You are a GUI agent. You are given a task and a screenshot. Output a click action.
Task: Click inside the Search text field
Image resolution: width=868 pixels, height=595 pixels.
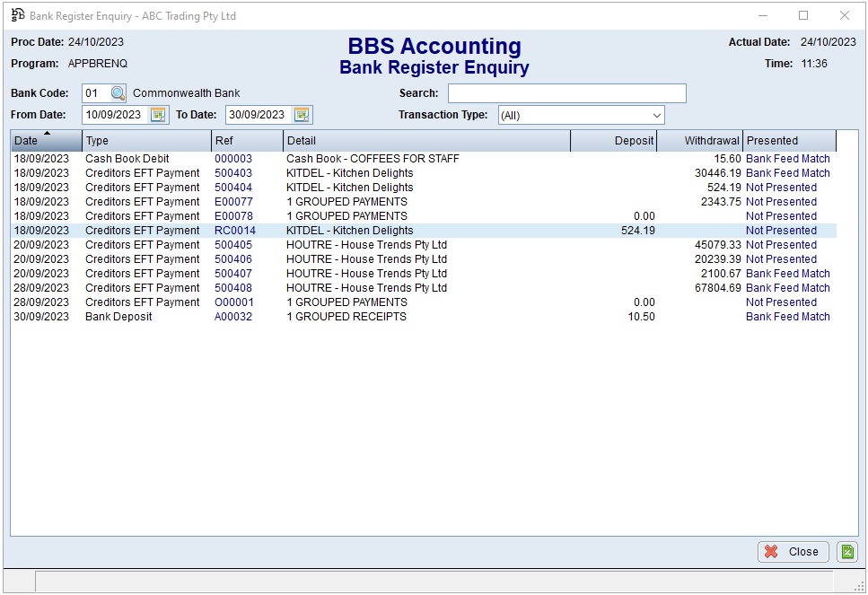(566, 93)
